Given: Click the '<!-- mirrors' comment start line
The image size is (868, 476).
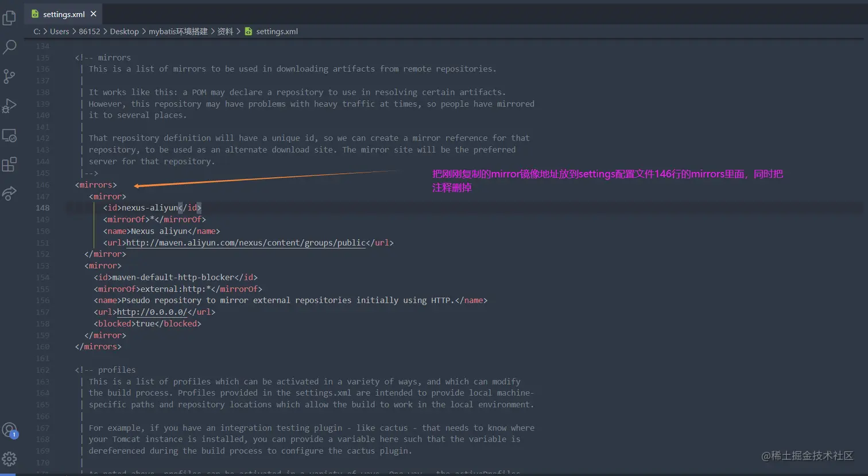Looking at the screenshot, I should [103, 57].
